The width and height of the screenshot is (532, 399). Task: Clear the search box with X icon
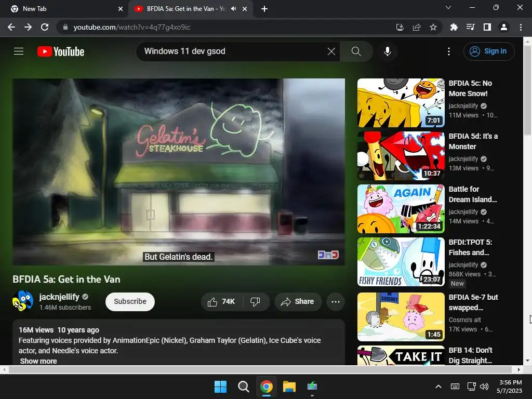point(331,51)
